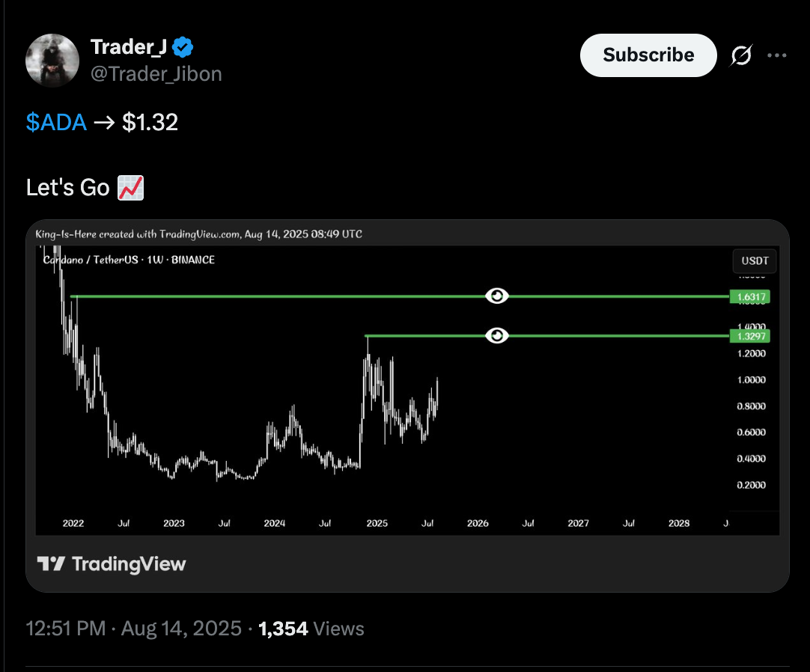Expand more post actions with the three-dot control
810x672 pixels.
777,55
